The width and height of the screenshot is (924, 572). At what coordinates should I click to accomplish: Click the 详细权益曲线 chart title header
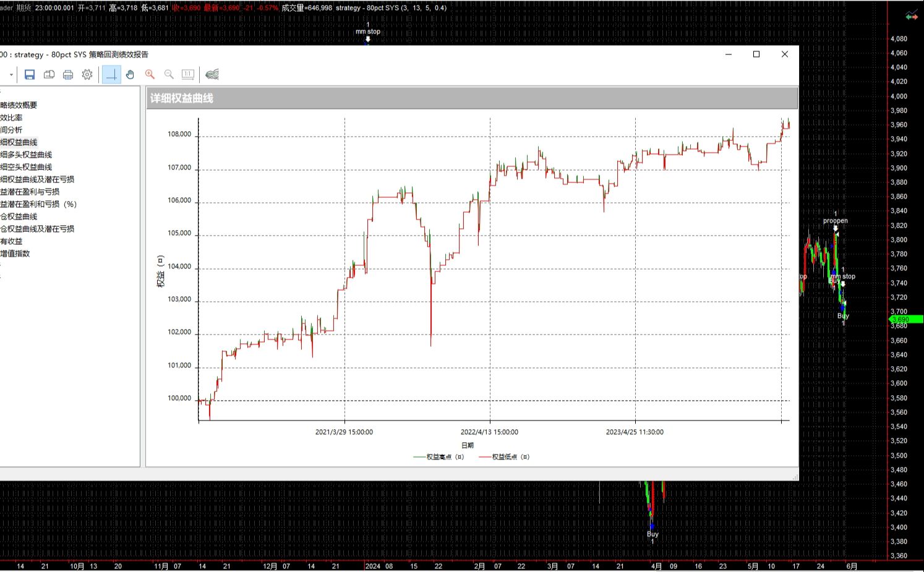182,98
